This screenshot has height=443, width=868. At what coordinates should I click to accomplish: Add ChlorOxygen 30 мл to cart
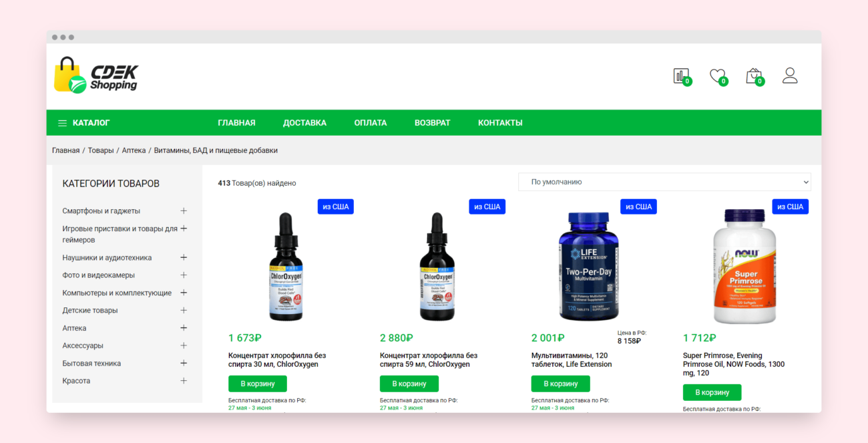[258, 384]
